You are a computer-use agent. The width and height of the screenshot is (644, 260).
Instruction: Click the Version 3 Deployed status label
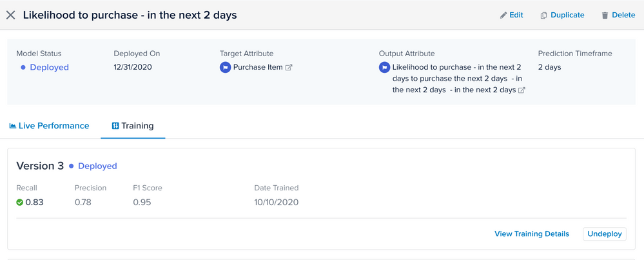(x=97, y=166)
